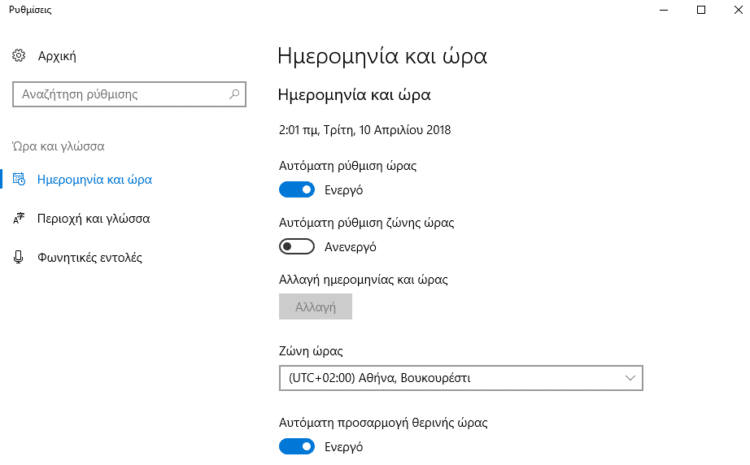
Task: Open the Περιοχή και γλώσσα section
Action: coord(94,219)
